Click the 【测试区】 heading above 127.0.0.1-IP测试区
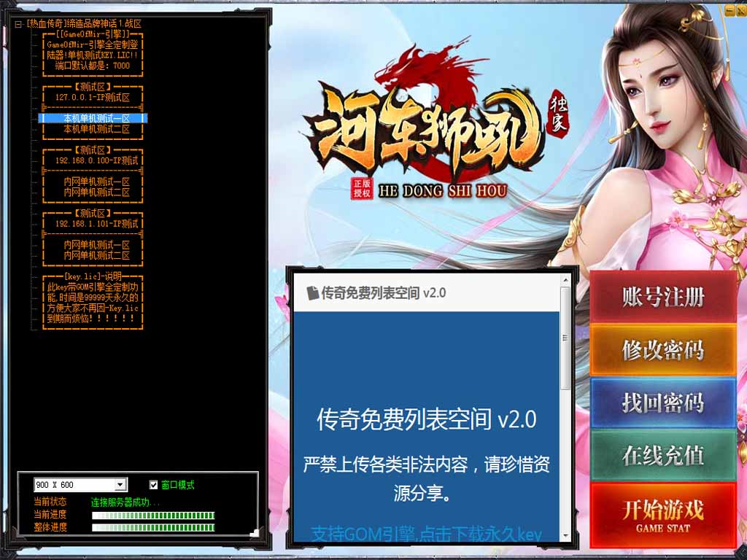This screenshot has width=747, height=560. pos(93,87)
